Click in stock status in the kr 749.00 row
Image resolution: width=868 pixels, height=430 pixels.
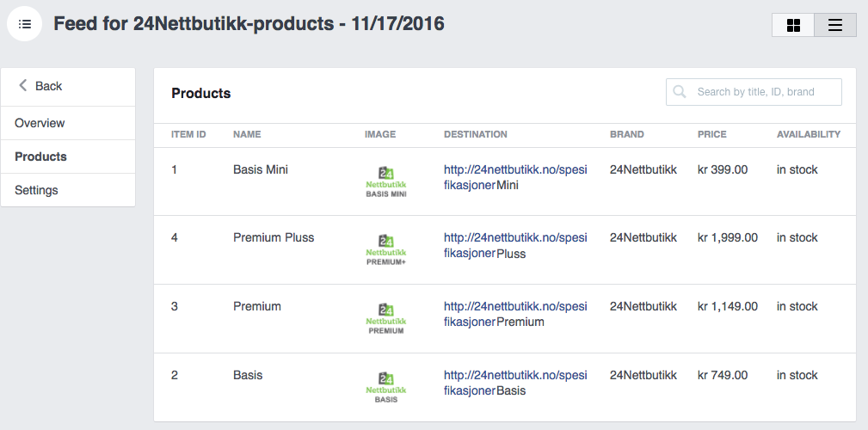[797, 375]
